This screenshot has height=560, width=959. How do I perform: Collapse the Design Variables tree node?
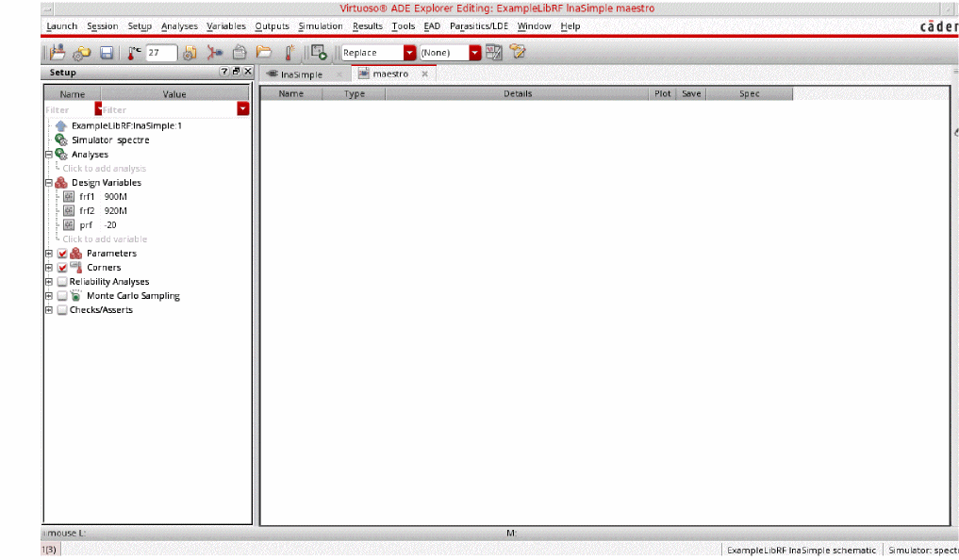click(48, 183)
